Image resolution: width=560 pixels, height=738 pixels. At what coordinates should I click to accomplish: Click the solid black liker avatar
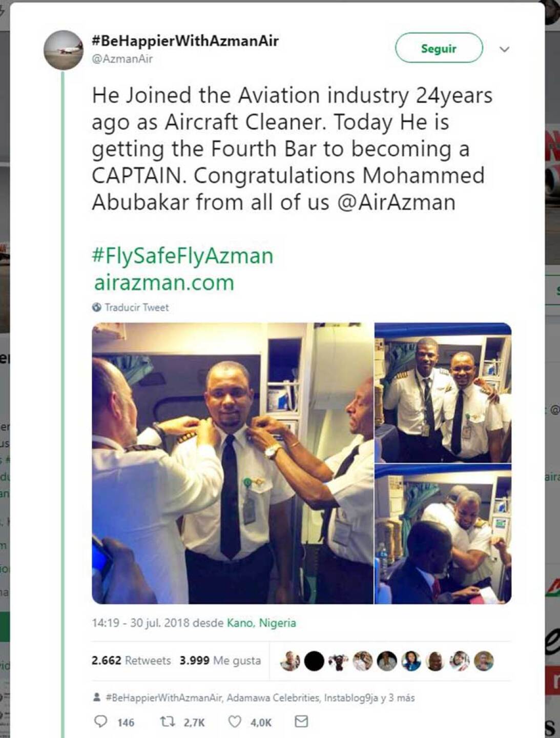(x=314, y=661)
